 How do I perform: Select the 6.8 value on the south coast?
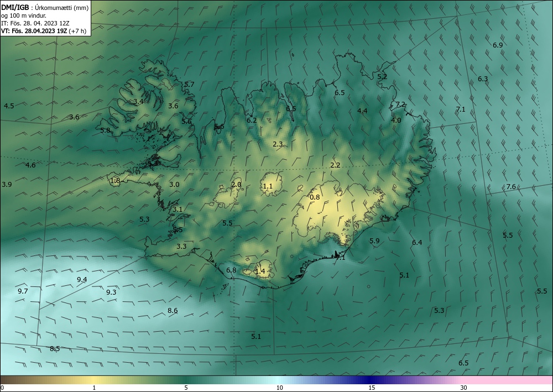tap(231, 270)
